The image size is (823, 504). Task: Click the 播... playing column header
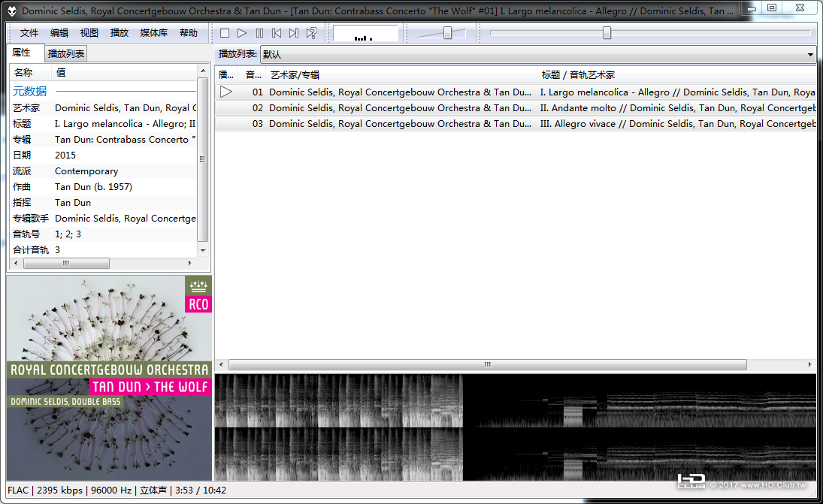pyautogui.click(x=226, y=75)
